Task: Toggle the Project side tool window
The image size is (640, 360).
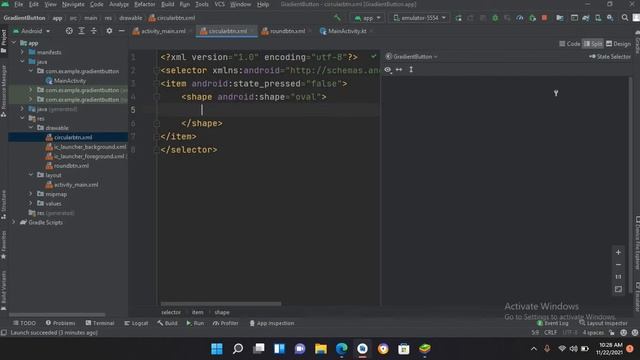Action: pos(4,41)
